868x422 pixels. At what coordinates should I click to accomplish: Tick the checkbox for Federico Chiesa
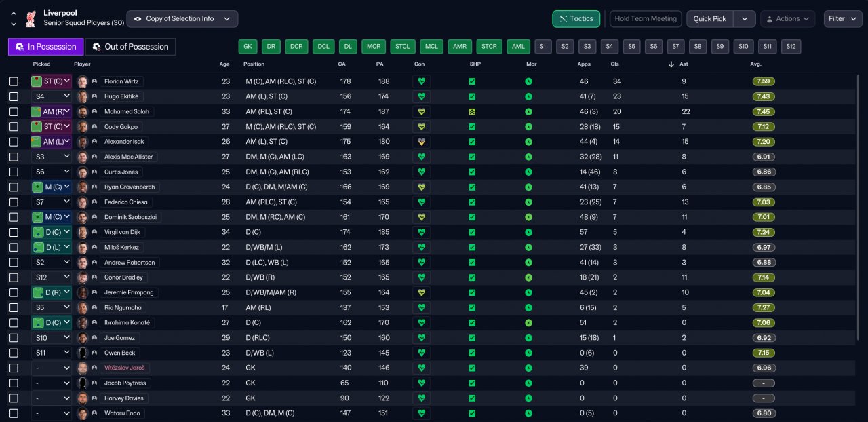coord(14,202)
